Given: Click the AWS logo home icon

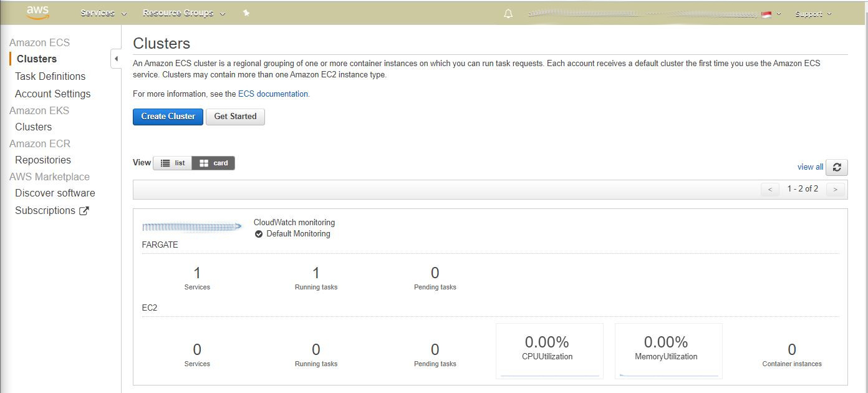Looking at the screenshot, I should point(38,12).
